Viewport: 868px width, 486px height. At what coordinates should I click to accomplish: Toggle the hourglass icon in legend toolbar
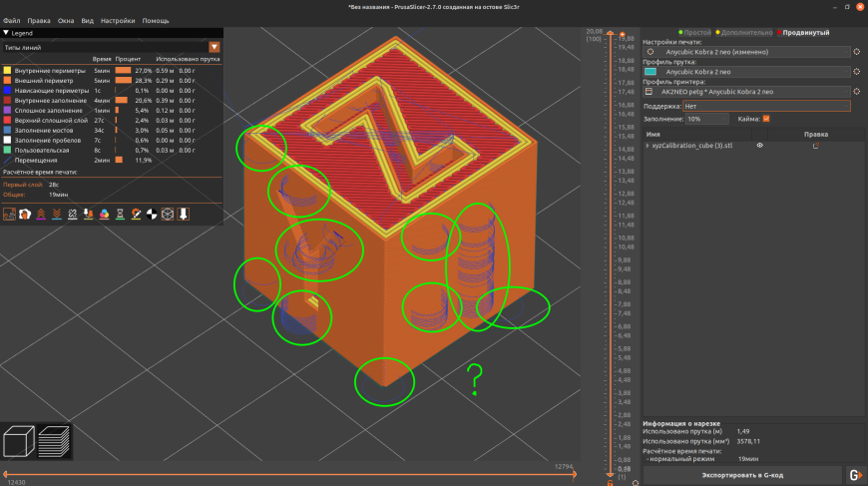120,214
